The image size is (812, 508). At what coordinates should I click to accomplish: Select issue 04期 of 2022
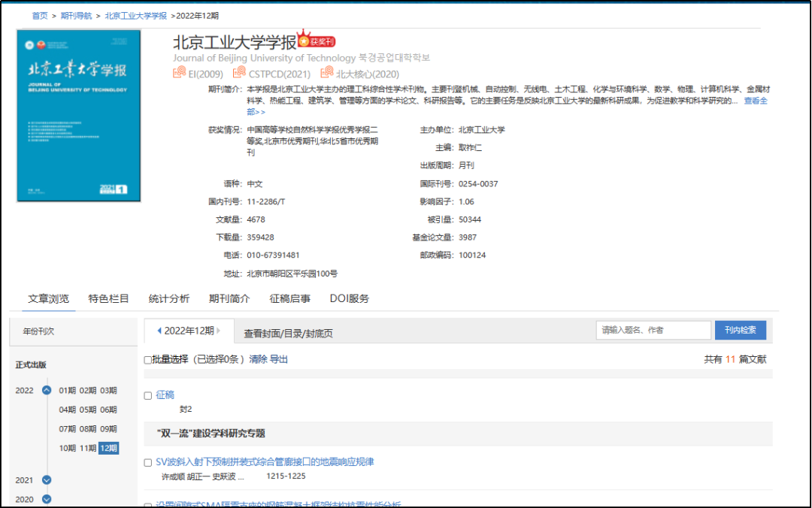coord(68,410)
